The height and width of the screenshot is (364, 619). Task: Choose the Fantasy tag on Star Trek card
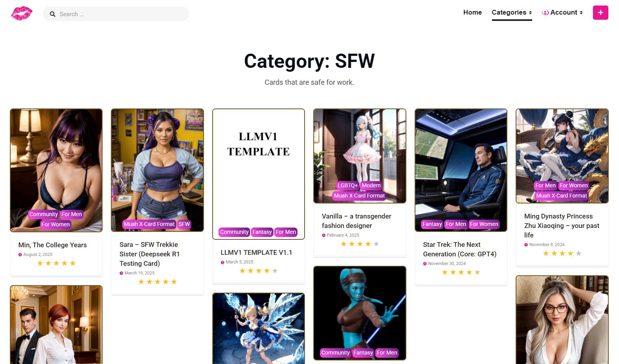coord(432,224)
